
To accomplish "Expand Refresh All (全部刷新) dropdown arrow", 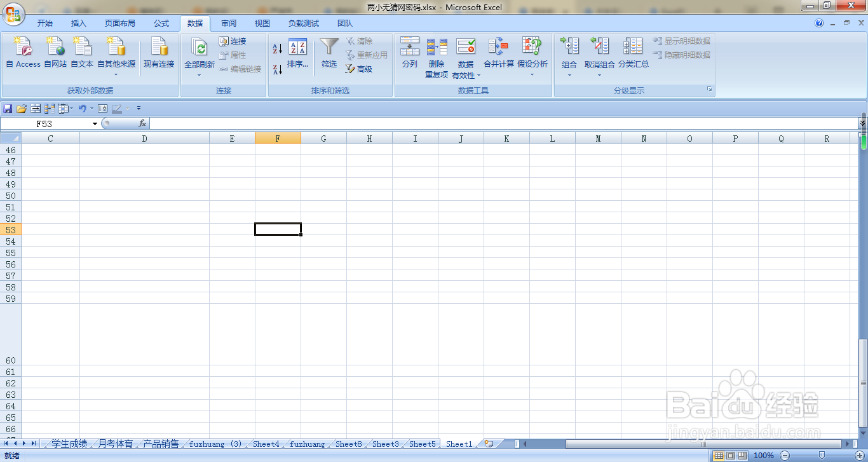I will (x=199, y=75).
